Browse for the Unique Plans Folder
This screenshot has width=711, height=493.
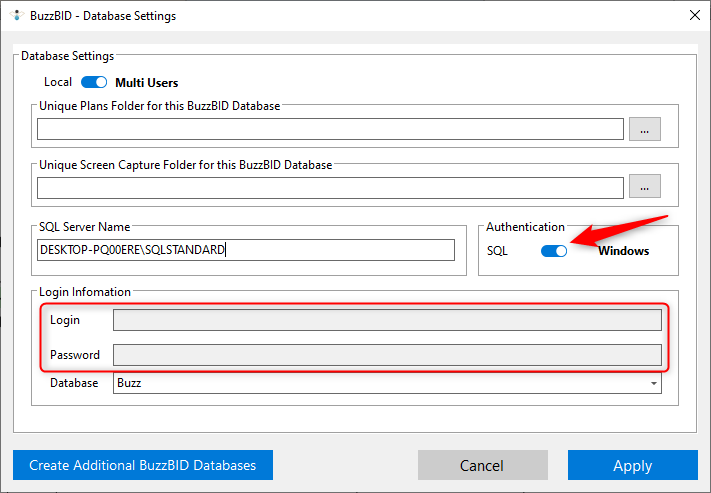645,129
